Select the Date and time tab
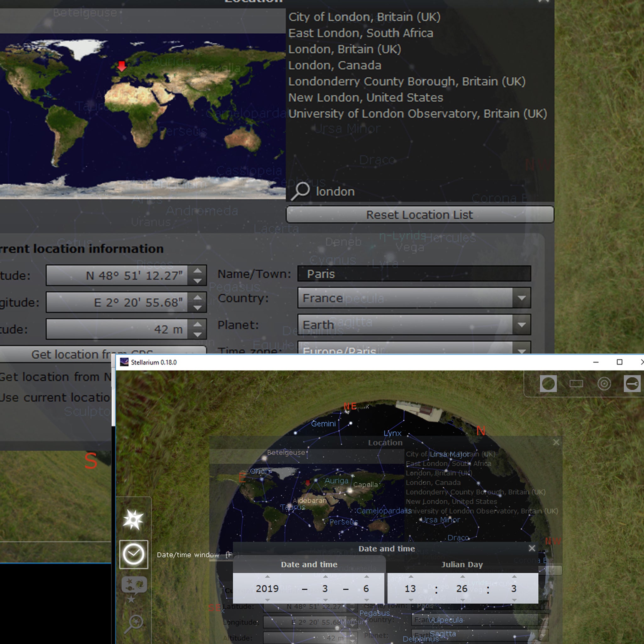Image resolution: width=644 pixels, height=644 pixels. pyautogui.click(x=309, y=564)
